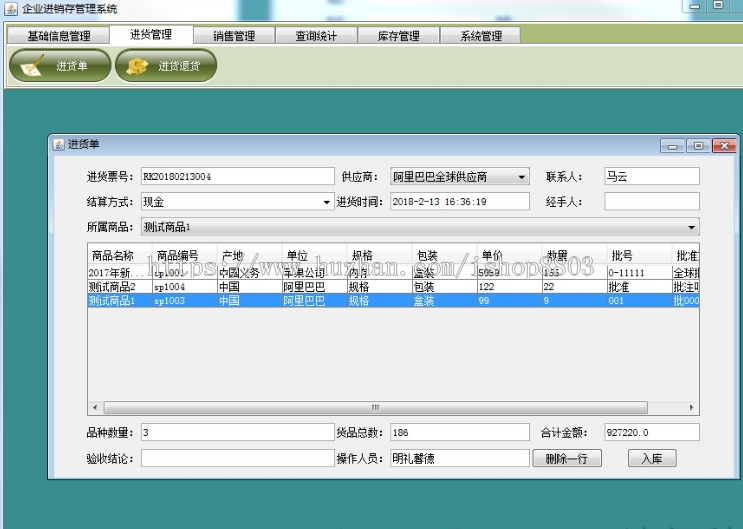The height and width of the screenshot is (529, 743).
Task: Close the 进货单 window
Action: click(725, 146)
